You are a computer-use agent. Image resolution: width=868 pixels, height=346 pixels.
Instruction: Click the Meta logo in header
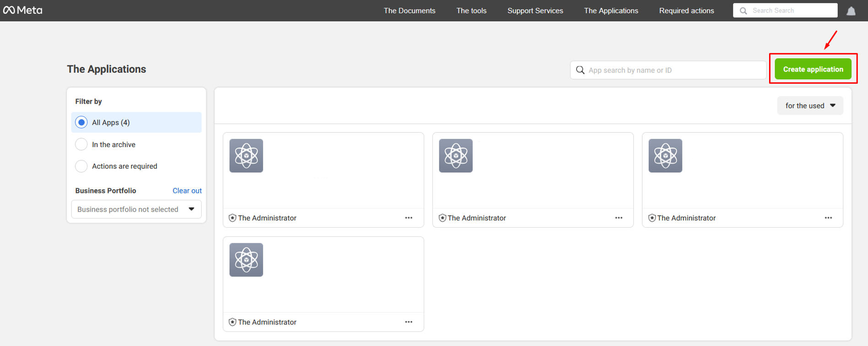(x=23, y=10)
